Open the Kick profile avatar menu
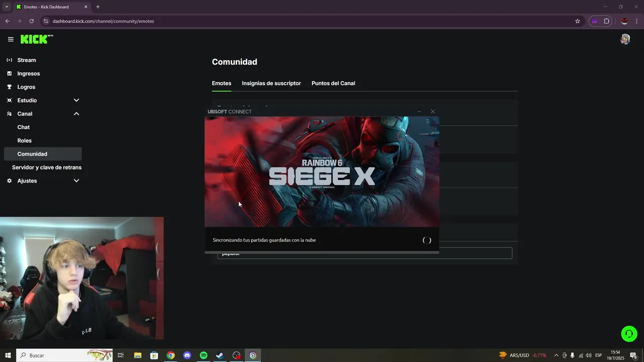The width and height of the screenshot is (644, 362). coord(625,39)
